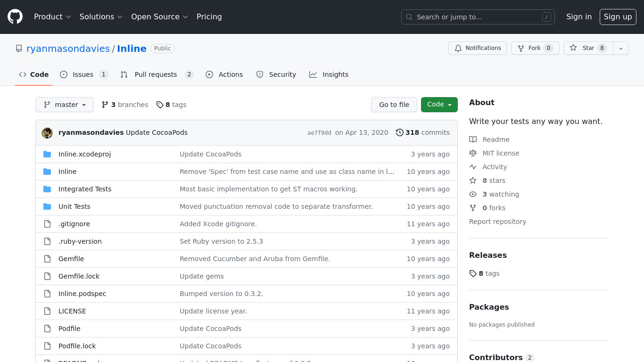Click the eye icon beside 3 watching
This screenshot has height=362, width=644.
[473, 194]
